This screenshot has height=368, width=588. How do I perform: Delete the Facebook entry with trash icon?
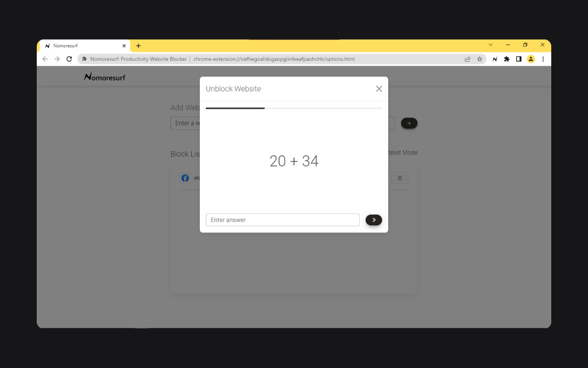[x=400, y=178]
